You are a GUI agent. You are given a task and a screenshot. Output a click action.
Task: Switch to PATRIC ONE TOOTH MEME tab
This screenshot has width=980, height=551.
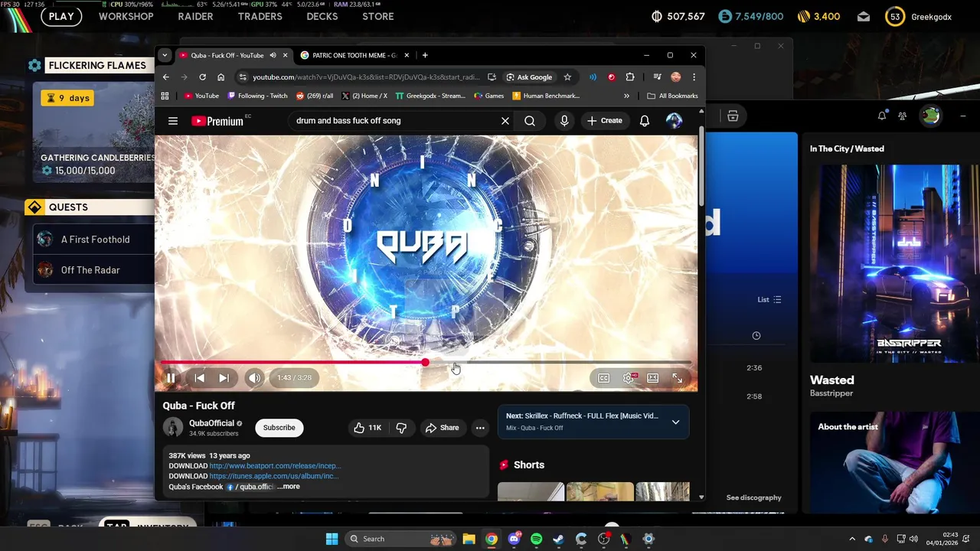(354, 55)
